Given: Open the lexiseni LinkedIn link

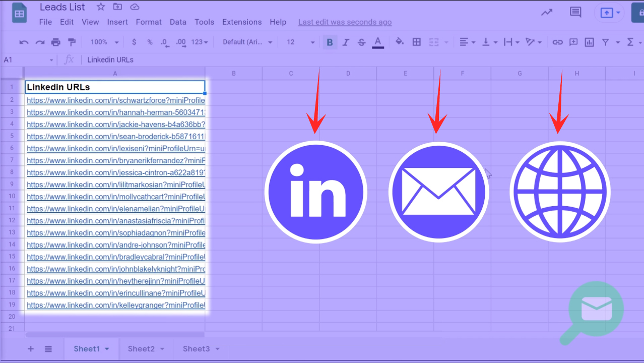Looking at the screenshot, I should pyautogui.click(x=116, y=148).
